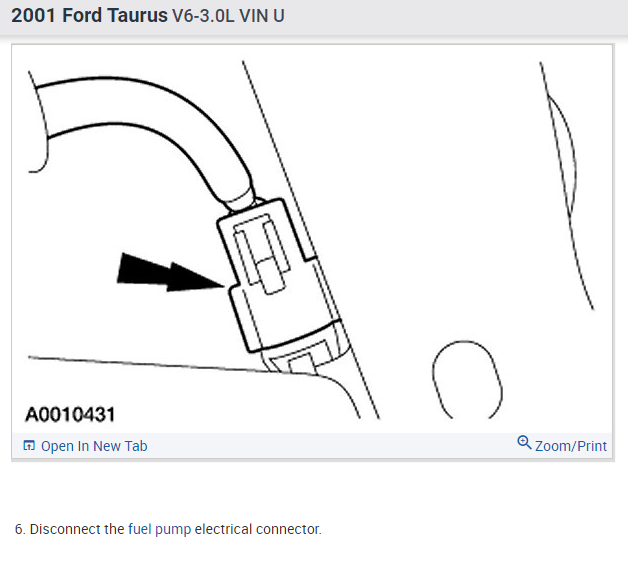Image resolution: width=628 pixels, height=568 pixels.
Task: Click the electrical connector in the diagram
Action: (x=278, y=276)
